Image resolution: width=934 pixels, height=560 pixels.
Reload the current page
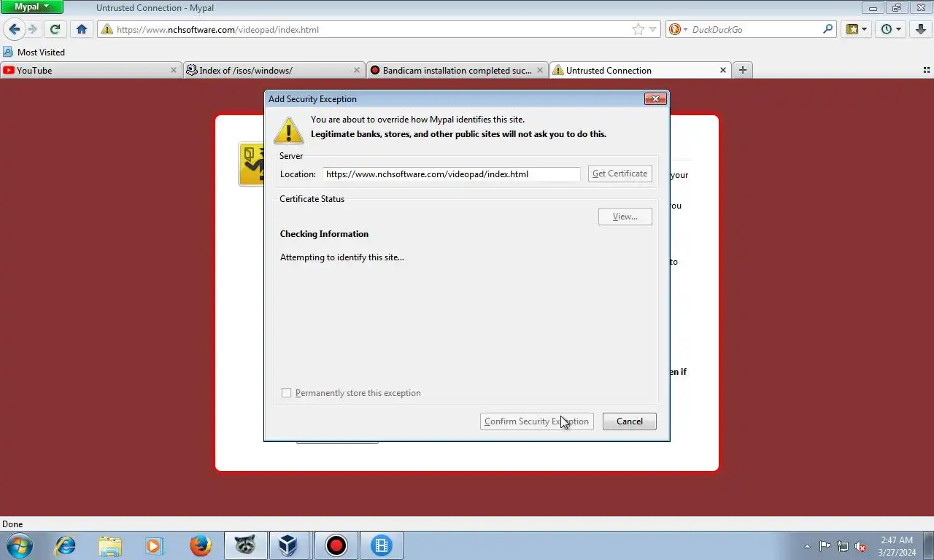click(55, 29)
